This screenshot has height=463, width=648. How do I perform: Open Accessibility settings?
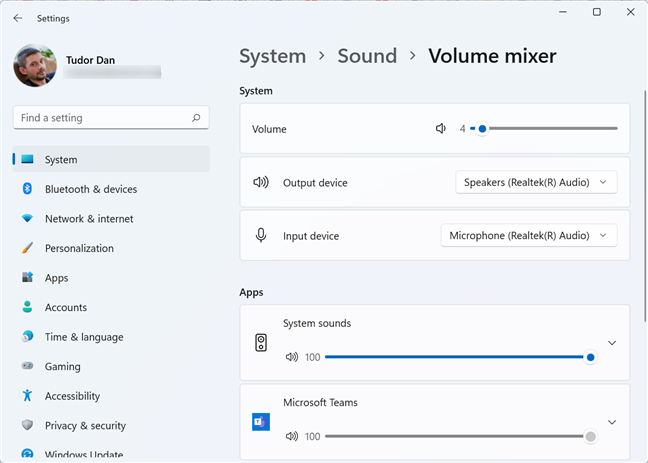tap(111, 396)
